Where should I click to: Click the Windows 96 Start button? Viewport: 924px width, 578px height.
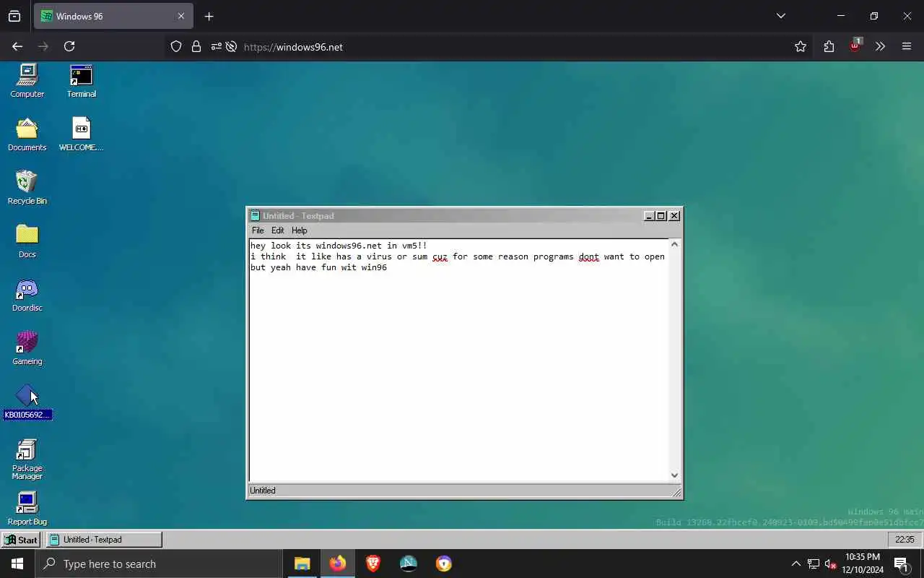pyautogui.click(x=21, y=540)
